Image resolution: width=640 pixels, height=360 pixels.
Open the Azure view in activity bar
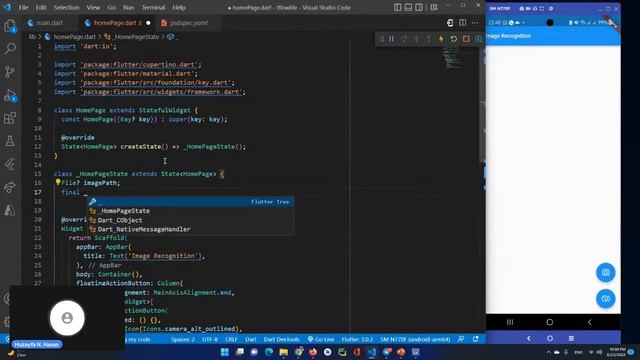point(10,210)
